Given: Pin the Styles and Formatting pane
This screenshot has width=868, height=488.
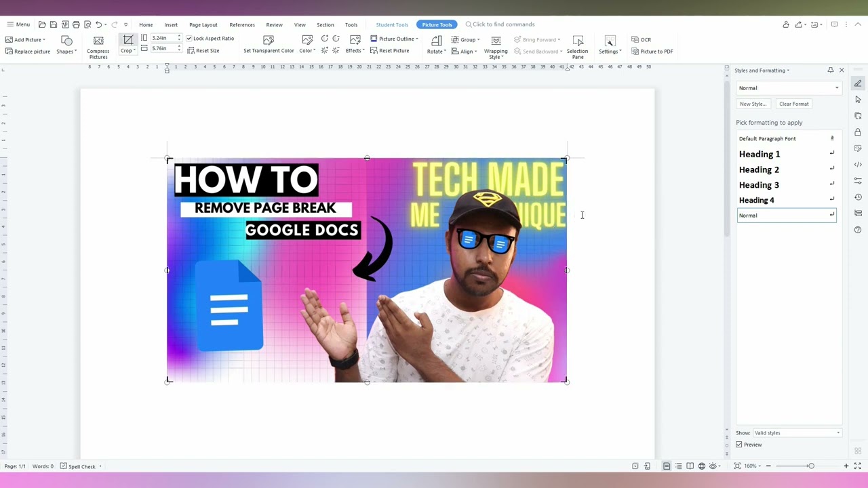Looking at the screenshot, I should point(831,70).
